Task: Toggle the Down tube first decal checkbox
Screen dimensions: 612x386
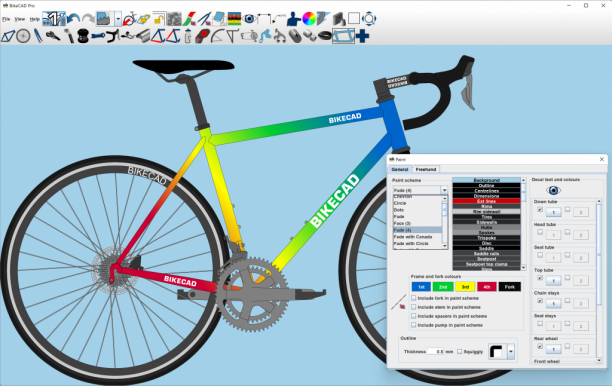Action: [540, 210]
